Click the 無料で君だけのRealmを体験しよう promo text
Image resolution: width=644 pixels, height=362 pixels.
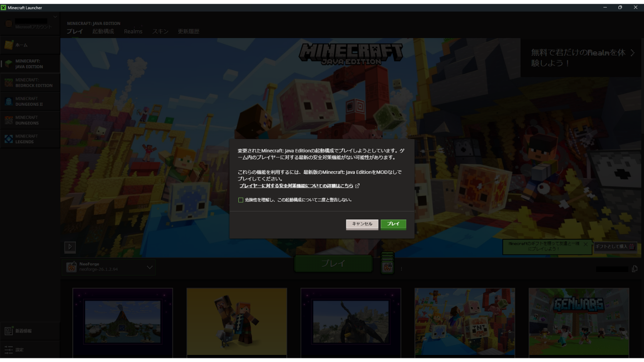tap(578, 58)
